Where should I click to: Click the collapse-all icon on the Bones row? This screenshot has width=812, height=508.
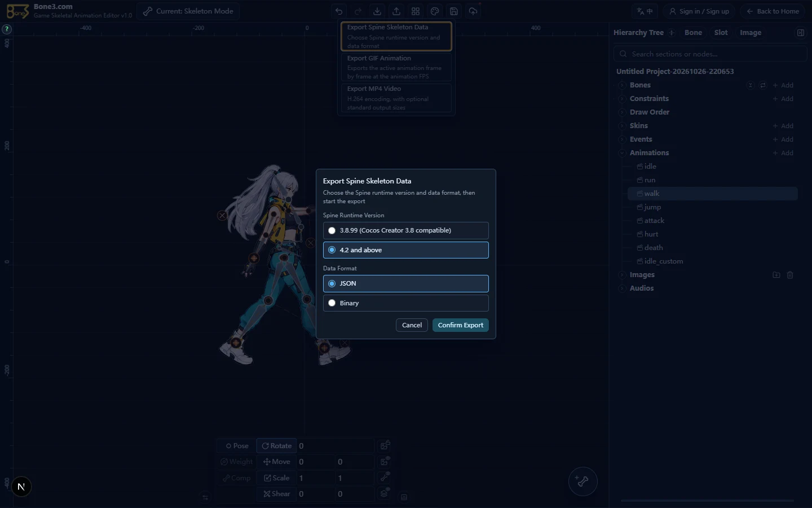(750, 85)
